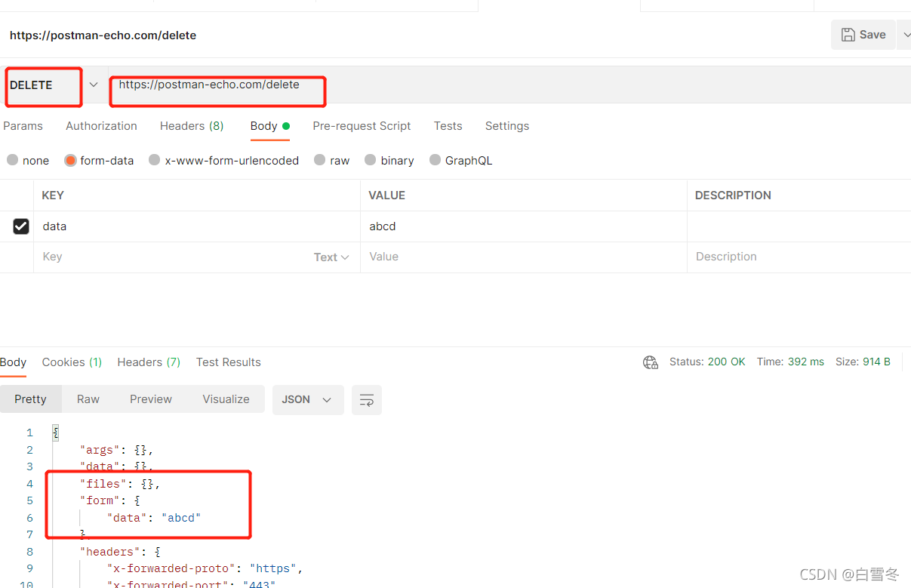Click the Size: 914 B text
Screen dimensions: 911x588
click(863, 362)
